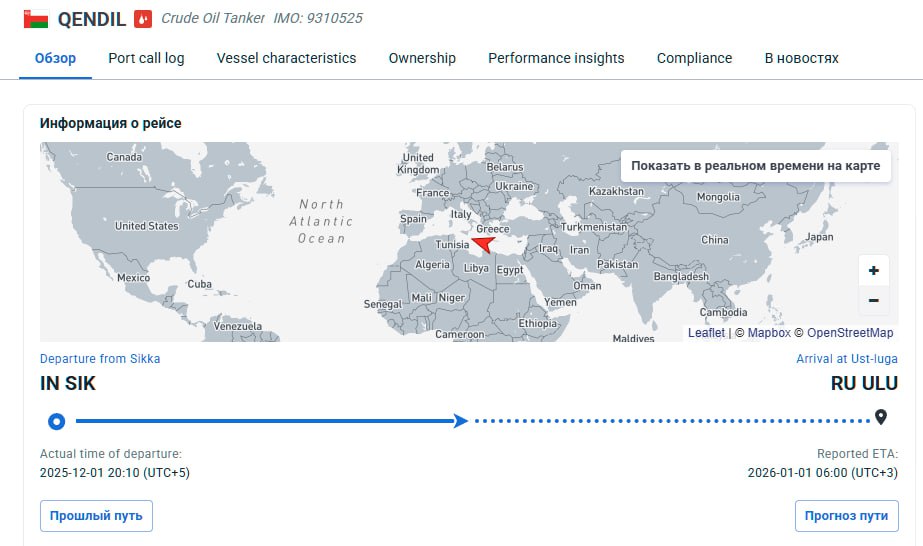Zoom out the map with minus button

(873, 300)
